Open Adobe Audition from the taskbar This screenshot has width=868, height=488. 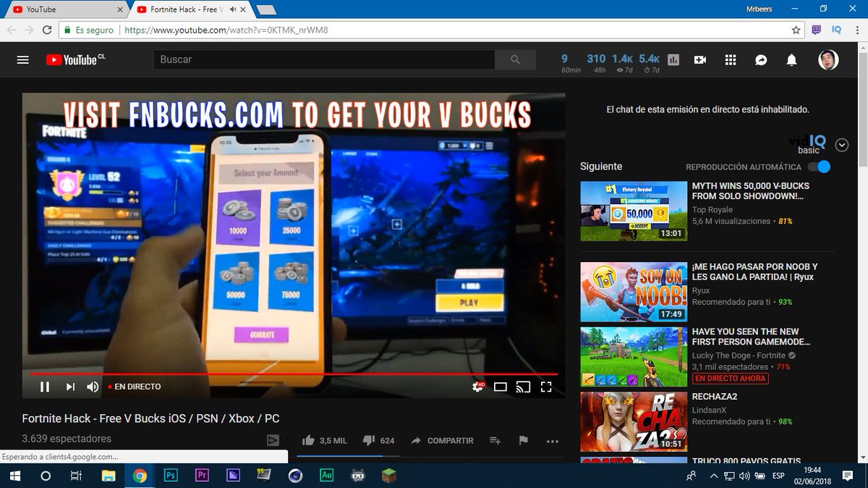325,476
